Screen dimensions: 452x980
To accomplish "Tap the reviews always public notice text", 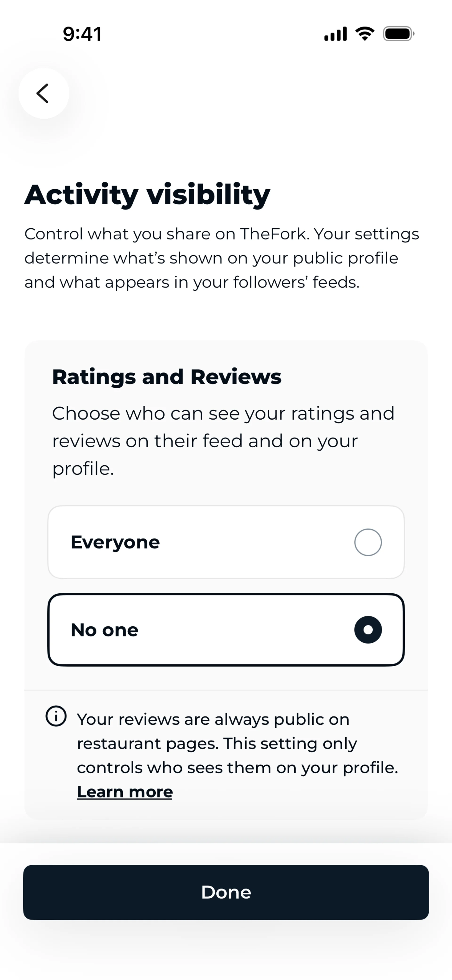I will (x=237, y=743).
